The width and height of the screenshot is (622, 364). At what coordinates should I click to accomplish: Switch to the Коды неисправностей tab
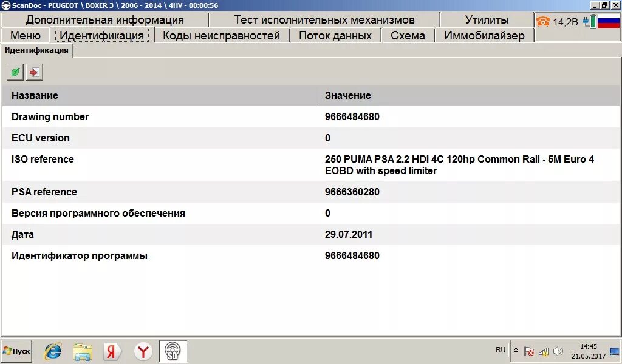pyautogui.click(x=221, y=35)
